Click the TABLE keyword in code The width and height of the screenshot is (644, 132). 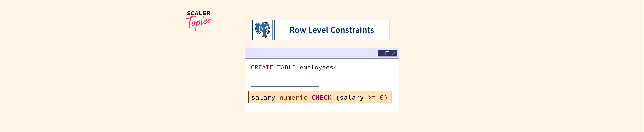click(286, 67)
